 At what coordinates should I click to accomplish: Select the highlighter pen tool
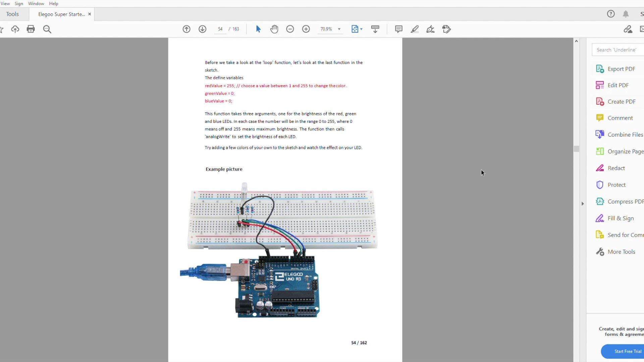[x=415, y=29]
